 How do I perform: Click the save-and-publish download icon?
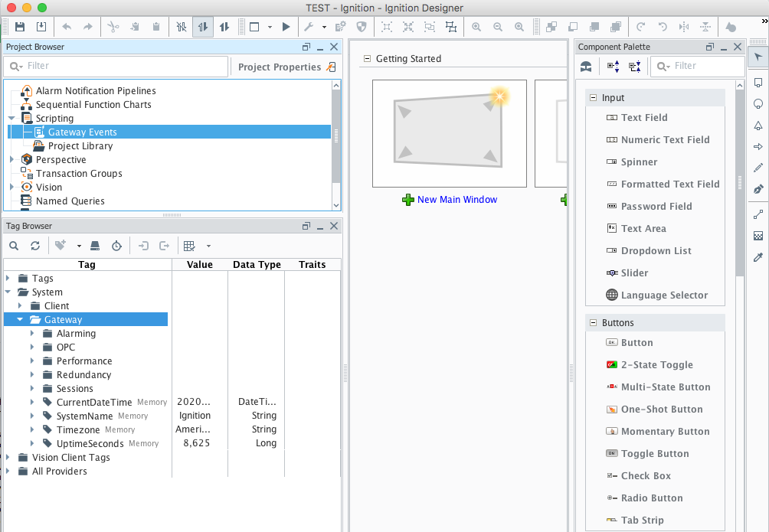point(41,27)
